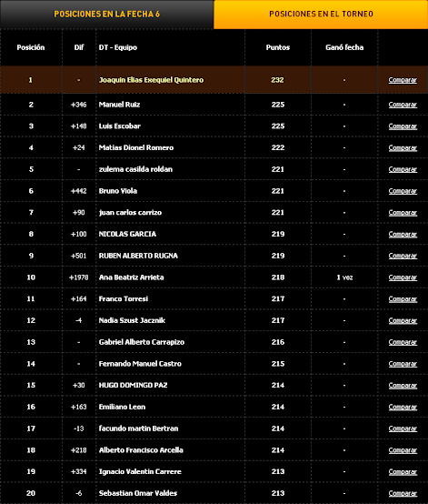Open Comparar for Ignacio Valentin Carrere
The width and height of the screenshot is (428, 504).
click(403, 472)
